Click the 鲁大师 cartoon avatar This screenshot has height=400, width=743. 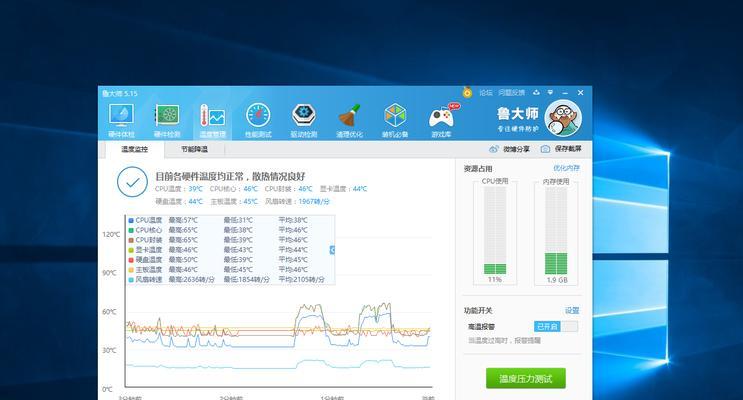pos(563,118)
